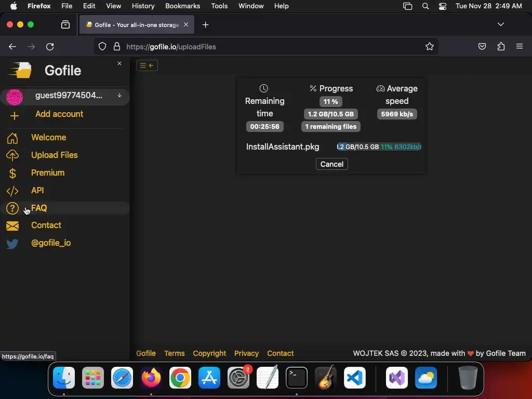Toggle sidebar with the hamburger arrow button
This screenshot has height=399, width=532.
(x=147, y=65)
